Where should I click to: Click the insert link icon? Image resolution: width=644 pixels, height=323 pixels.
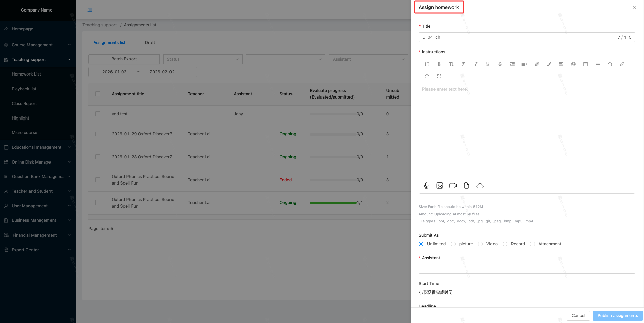coord(622,64)
